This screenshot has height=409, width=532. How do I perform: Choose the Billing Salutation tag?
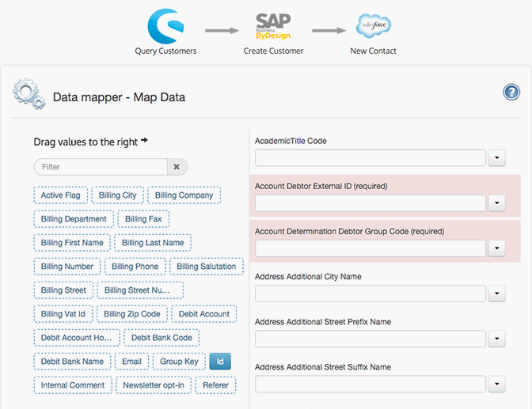[207, 267]
